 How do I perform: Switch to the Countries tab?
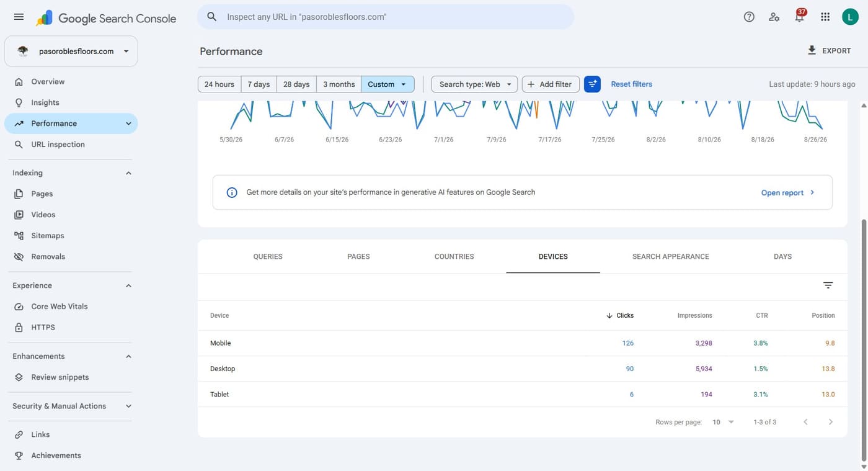454,256
